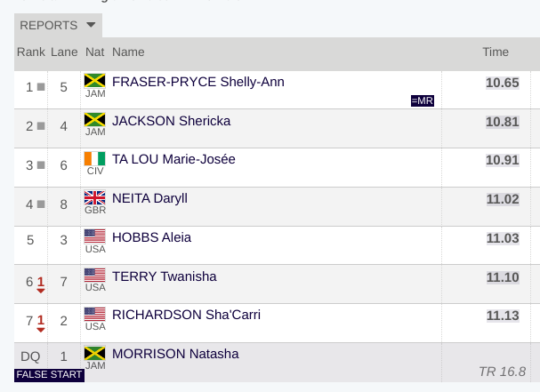Click the USA flag beside HOBBS Aleia

pos(94,236)
